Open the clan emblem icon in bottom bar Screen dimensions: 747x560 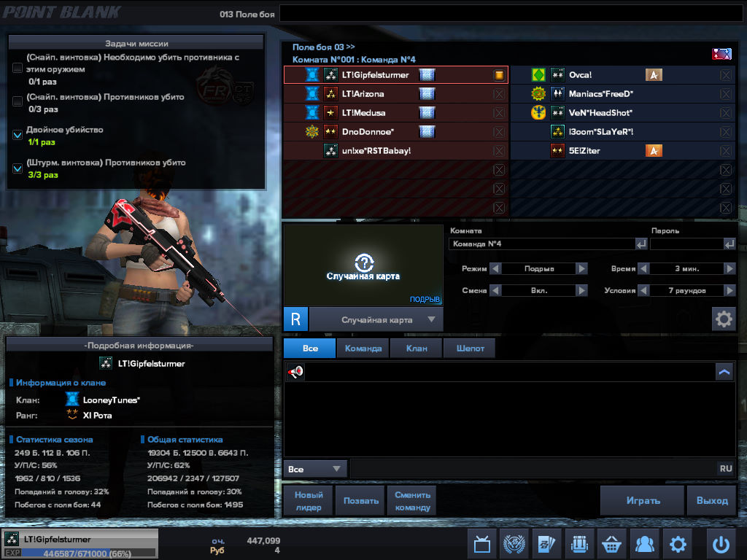[x=514, y=544]
